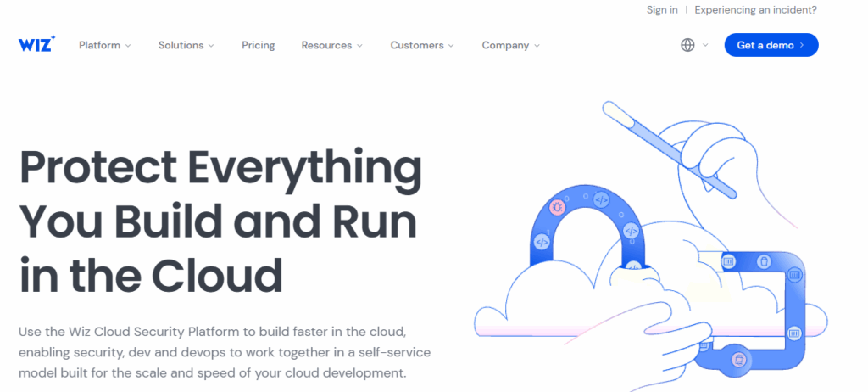Open the language selector chevron beside globe
The width and height of the screenshot is (868, 392).
coord(705,45)
